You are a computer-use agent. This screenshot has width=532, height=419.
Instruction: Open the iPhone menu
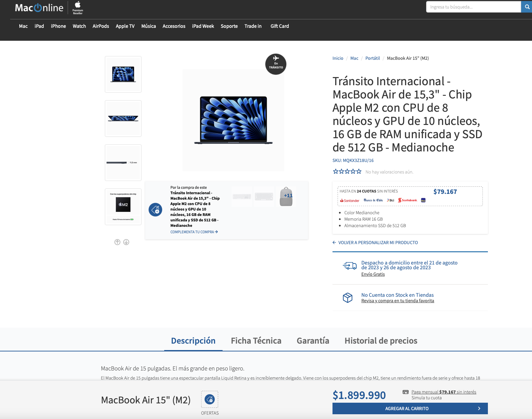pos(58,26)
